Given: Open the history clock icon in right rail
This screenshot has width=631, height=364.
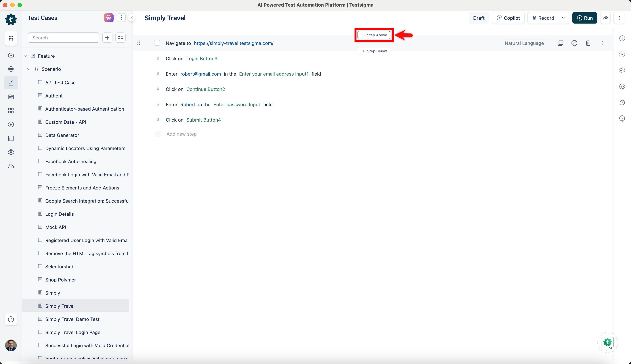Looking at the screenshot, I should (x=622, y=102).
